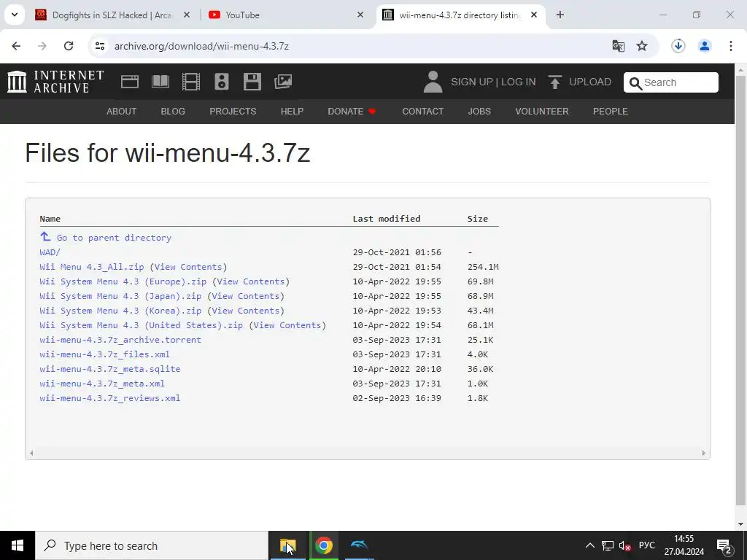Click the Internet Archive Search field
747x560 pixels.
[671, 82]
